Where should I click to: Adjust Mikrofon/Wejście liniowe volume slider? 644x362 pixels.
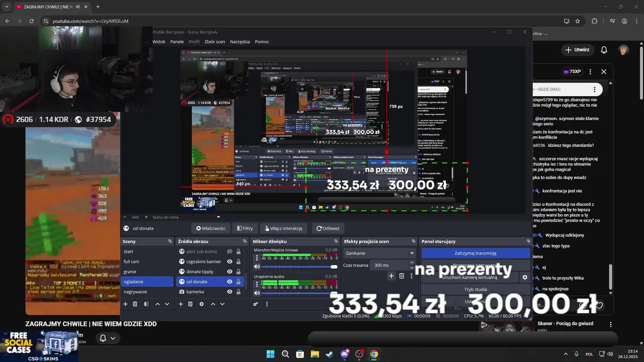[x=299, y=266]
